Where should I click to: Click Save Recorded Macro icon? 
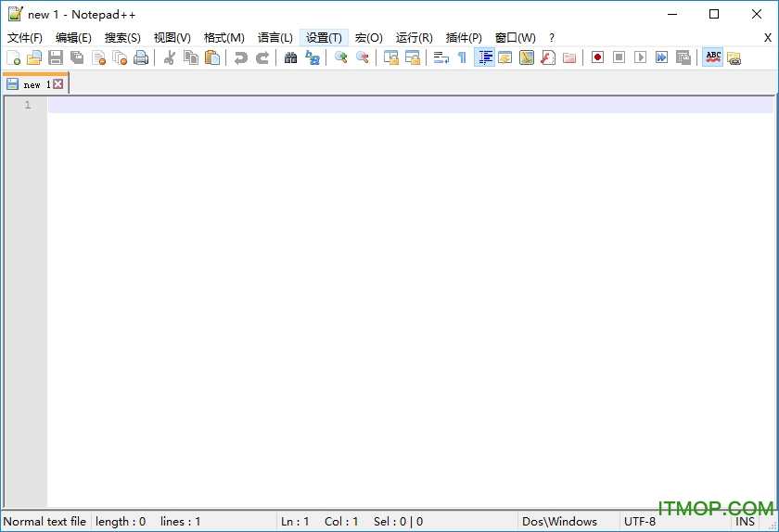(683, 57)
